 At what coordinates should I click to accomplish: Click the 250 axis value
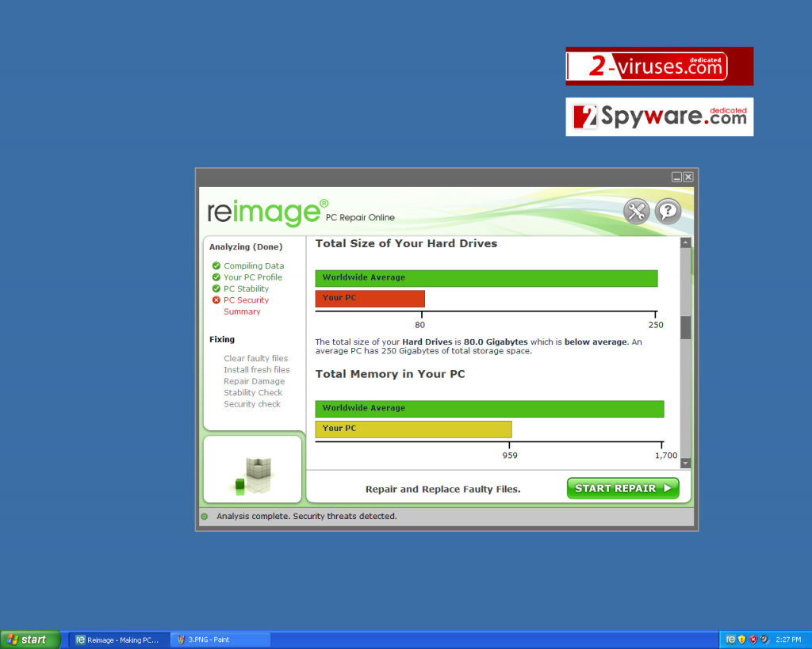656,325
